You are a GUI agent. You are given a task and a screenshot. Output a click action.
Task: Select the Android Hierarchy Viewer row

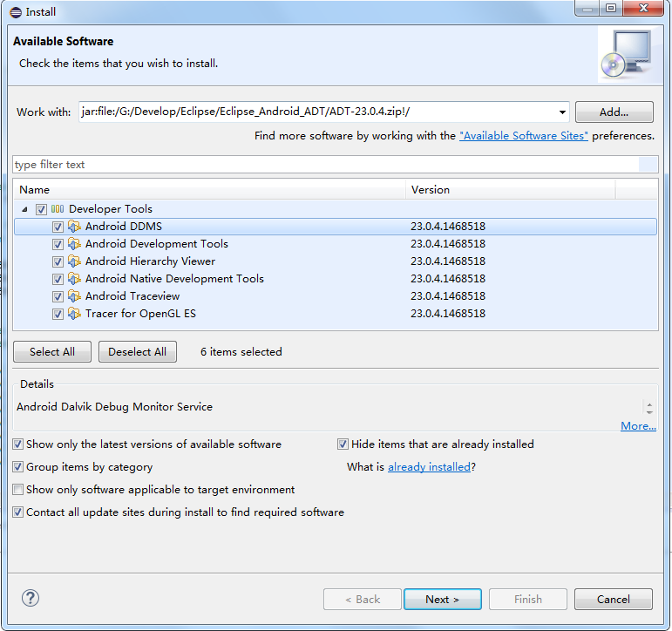[336, 261]
